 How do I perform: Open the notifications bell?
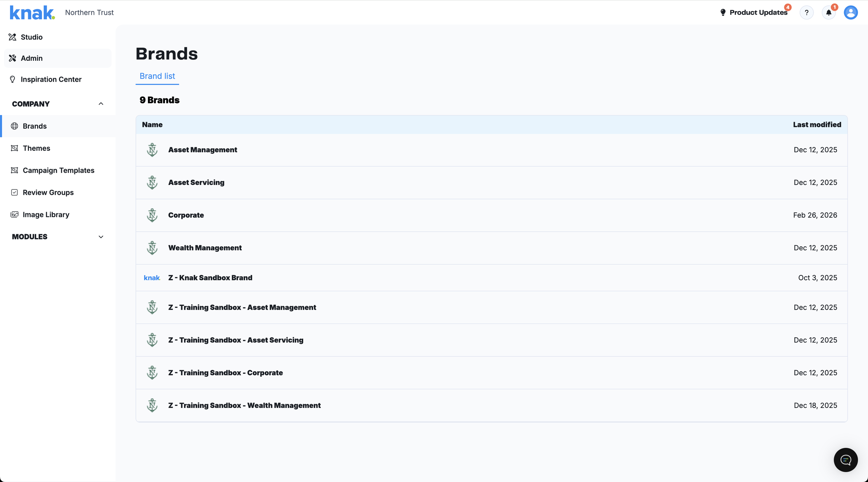click(x=829, y=13)
